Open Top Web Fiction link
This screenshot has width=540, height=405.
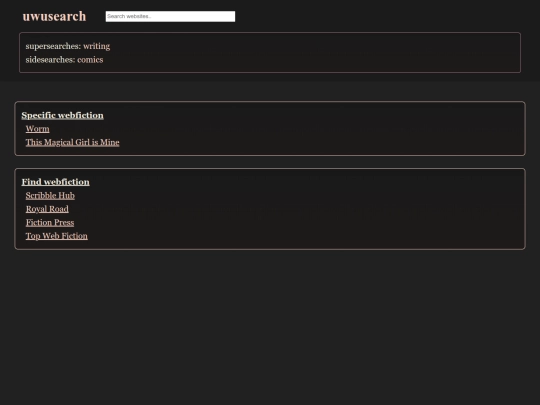[57, 236]
